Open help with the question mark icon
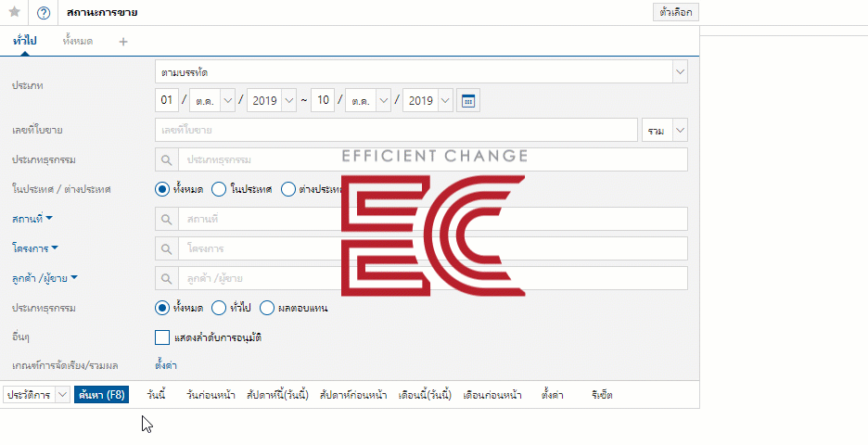 [44, 13]
